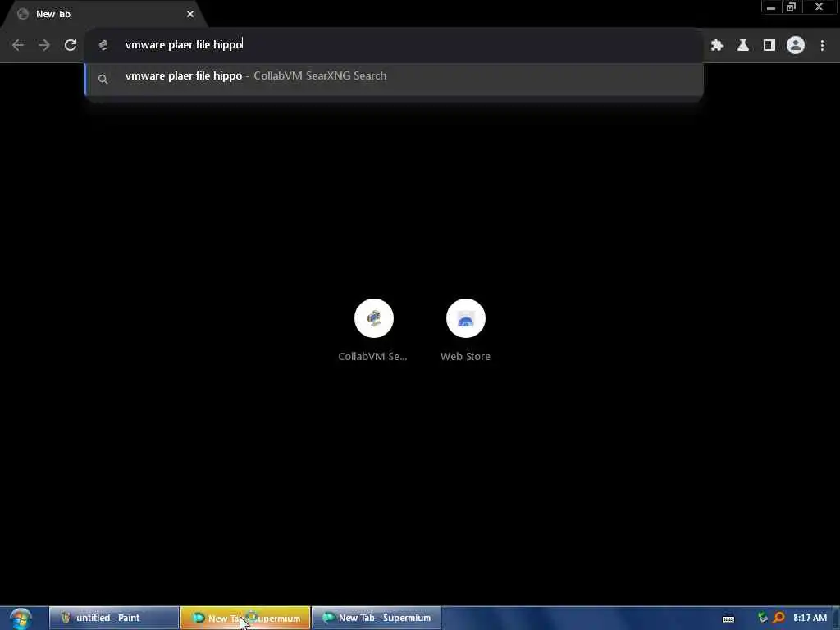
Task: Open the Web Store shortcut tile
Action: tap(466, 331)
